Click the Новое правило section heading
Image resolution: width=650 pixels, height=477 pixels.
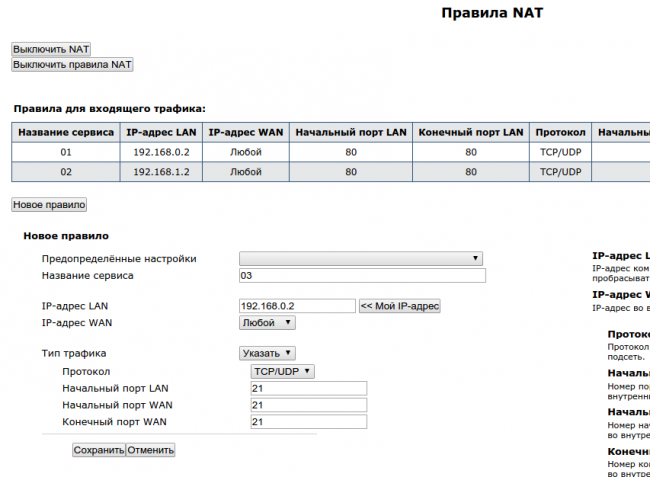tap(66, 236)
